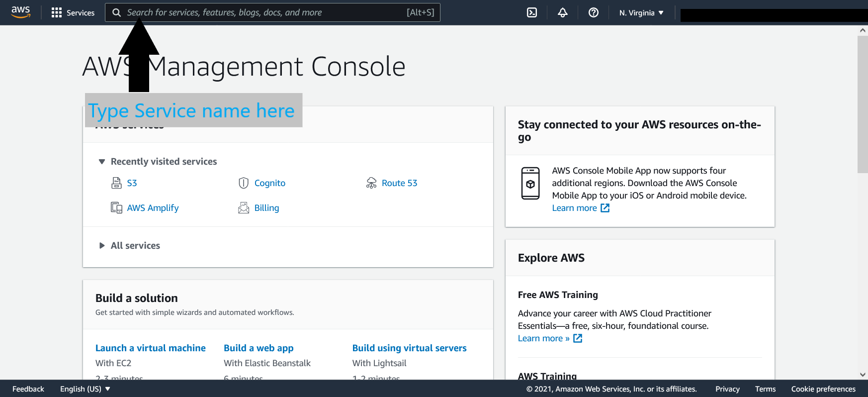Click the AWS logo home icon
Viewport: 868px width, 397px height.
click(x=21, y=12)
